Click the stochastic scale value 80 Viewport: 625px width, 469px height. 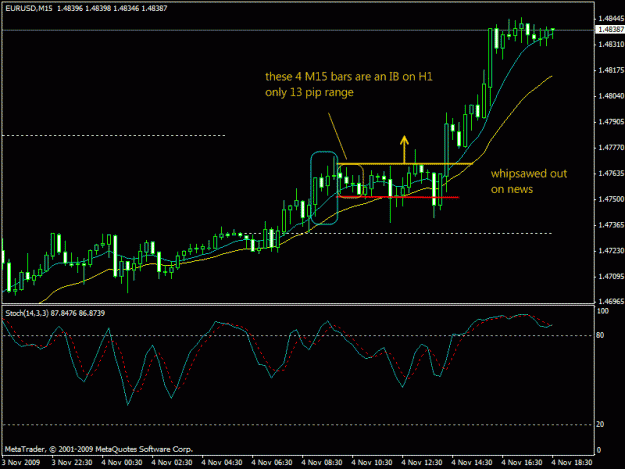(601, 335)
